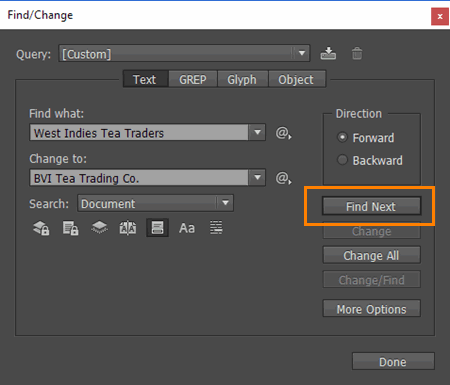
Task: Close the Find/Change dialog
Action: (x=440, y=16)
